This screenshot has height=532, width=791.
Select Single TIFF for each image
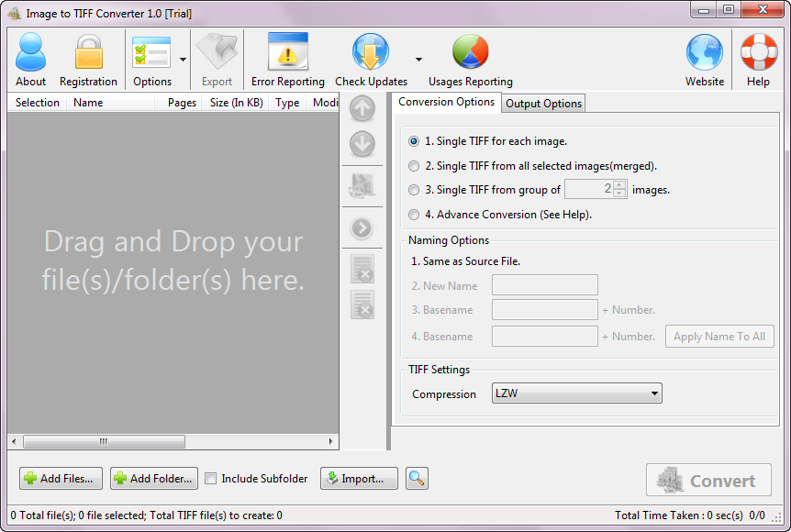(x=414, y=141)
